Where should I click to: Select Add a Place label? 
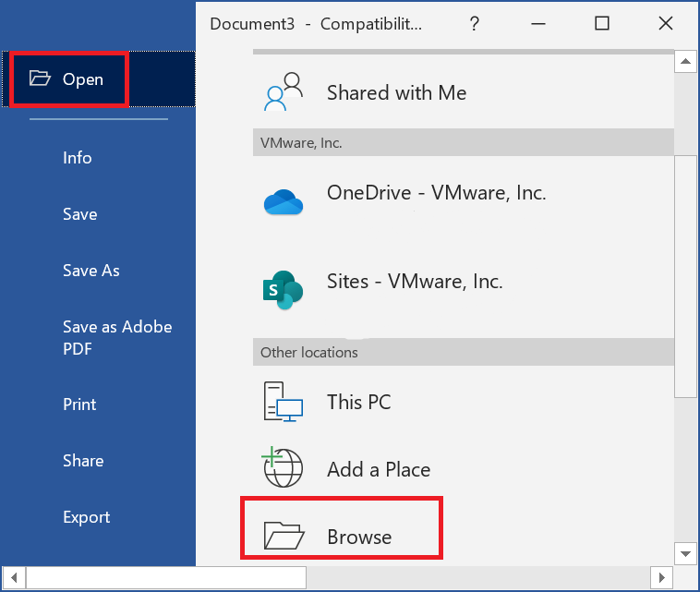(x=379, y=469)
